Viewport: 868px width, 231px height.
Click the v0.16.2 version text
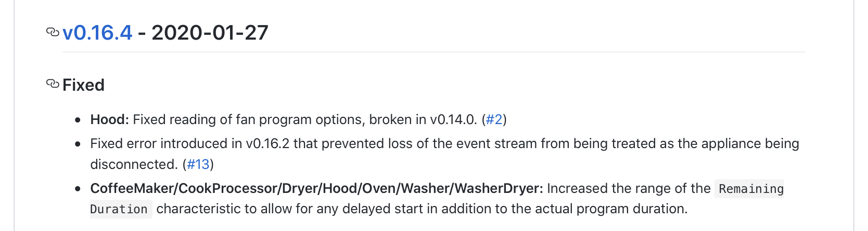pyautogui.click(x=267, y=143)
